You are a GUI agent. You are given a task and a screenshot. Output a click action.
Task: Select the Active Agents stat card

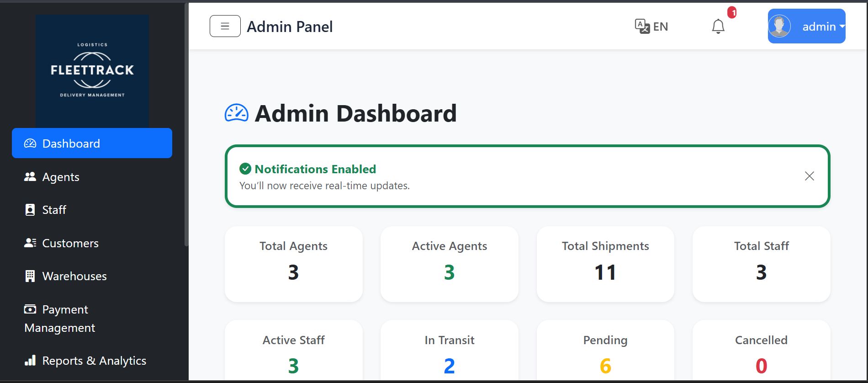pos(449,264)
